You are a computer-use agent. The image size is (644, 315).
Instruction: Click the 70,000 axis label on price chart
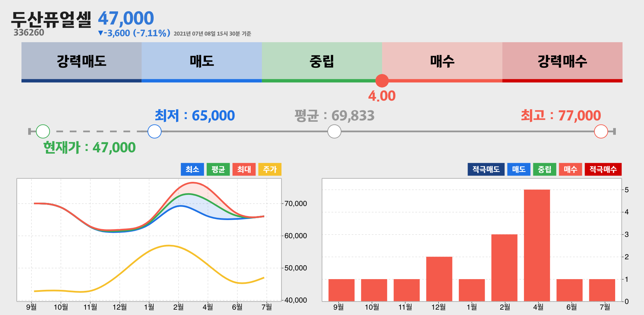(296, 204)
